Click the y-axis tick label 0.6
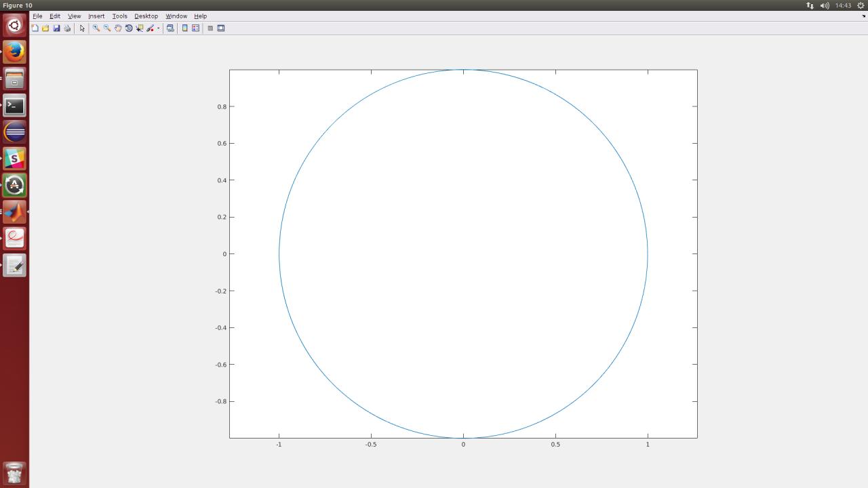868x488 pixels. (x=222, y=143)
